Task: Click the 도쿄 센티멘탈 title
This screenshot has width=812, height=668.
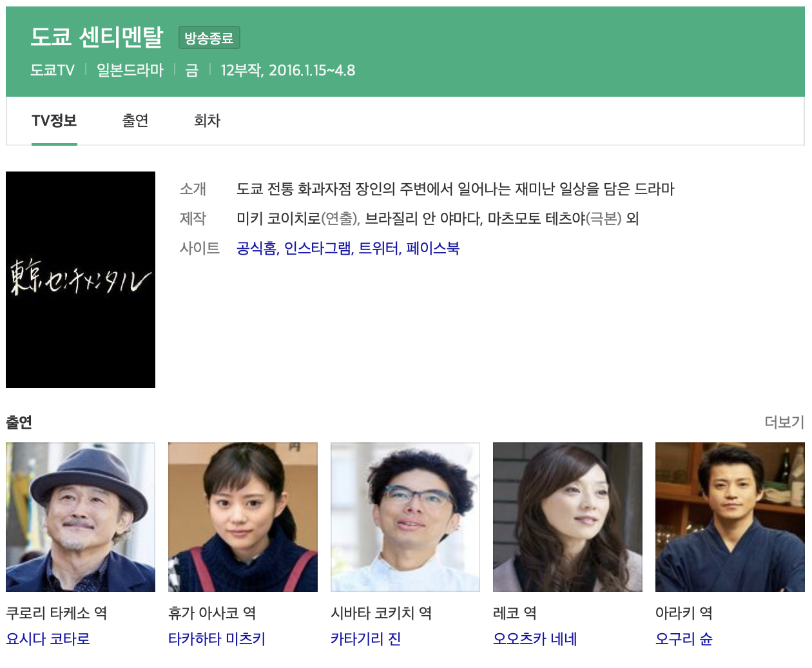Action: pos(97,37)
